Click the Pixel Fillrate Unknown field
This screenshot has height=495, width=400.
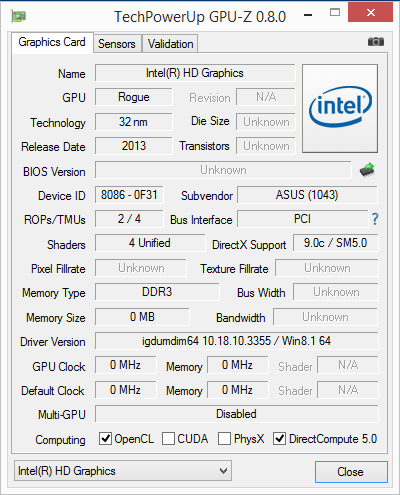click(141, 268)
